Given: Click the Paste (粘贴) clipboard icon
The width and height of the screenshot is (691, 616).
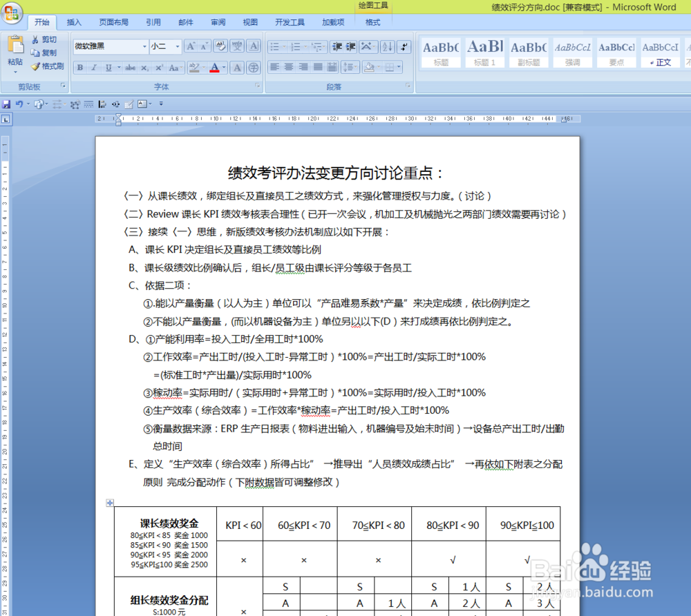Looking at the screenshot, I should 15,46.
